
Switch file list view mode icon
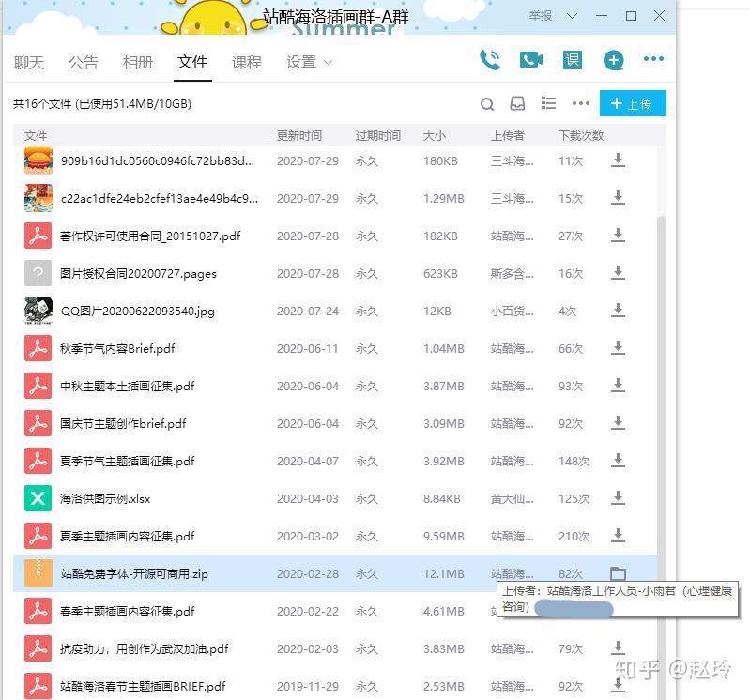coord(548,103)
